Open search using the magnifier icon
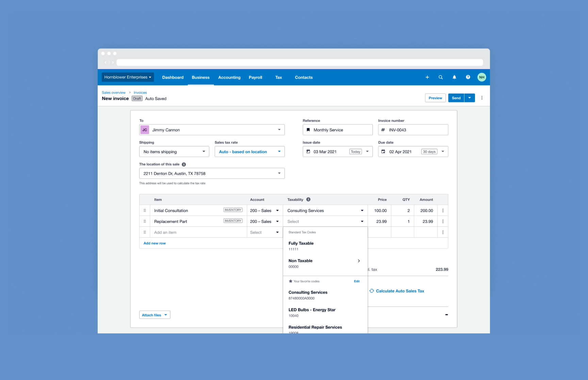 pos(441,77)
